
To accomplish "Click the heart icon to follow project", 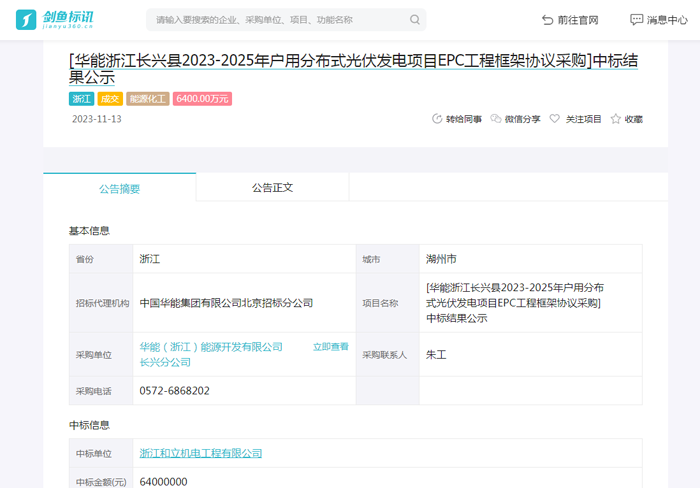I will (554, 119).
